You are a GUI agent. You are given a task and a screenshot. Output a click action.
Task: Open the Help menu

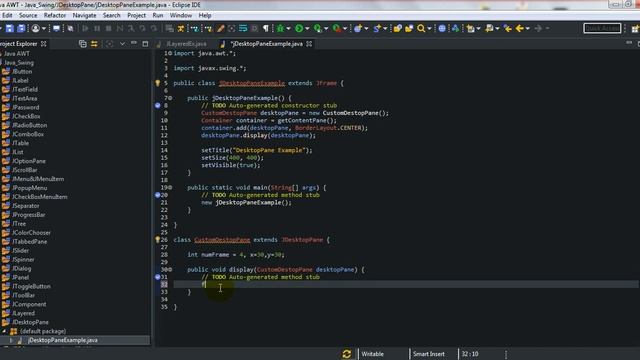point(205,16)
